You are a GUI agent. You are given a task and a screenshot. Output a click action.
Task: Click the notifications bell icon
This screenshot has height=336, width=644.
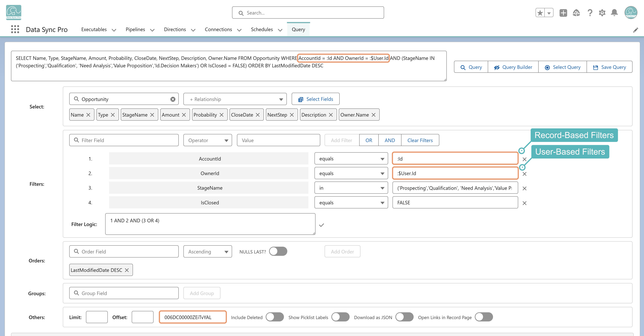[x=614, y=13]
